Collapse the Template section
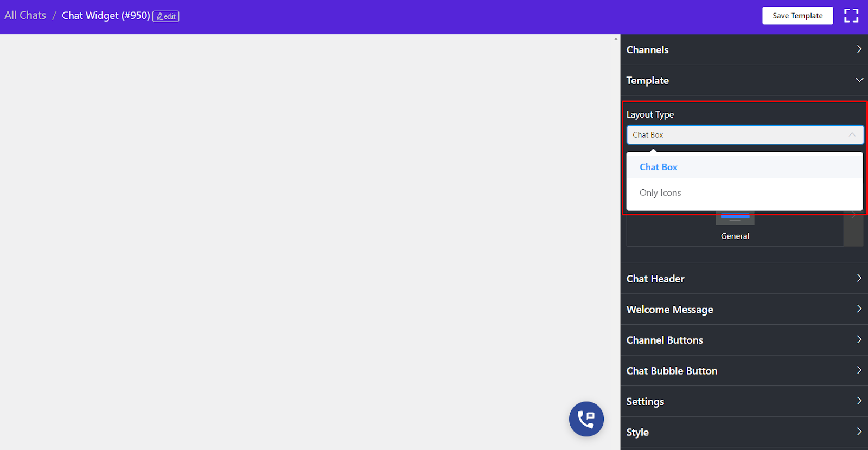Screen dimensions: 868x450 point(744,80)
